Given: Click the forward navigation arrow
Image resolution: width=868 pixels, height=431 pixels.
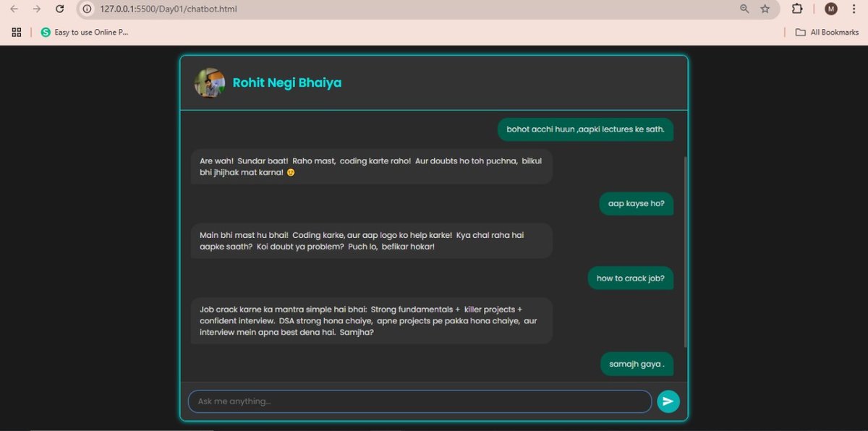Looking at the screenshot, I should tap(35, 9).
